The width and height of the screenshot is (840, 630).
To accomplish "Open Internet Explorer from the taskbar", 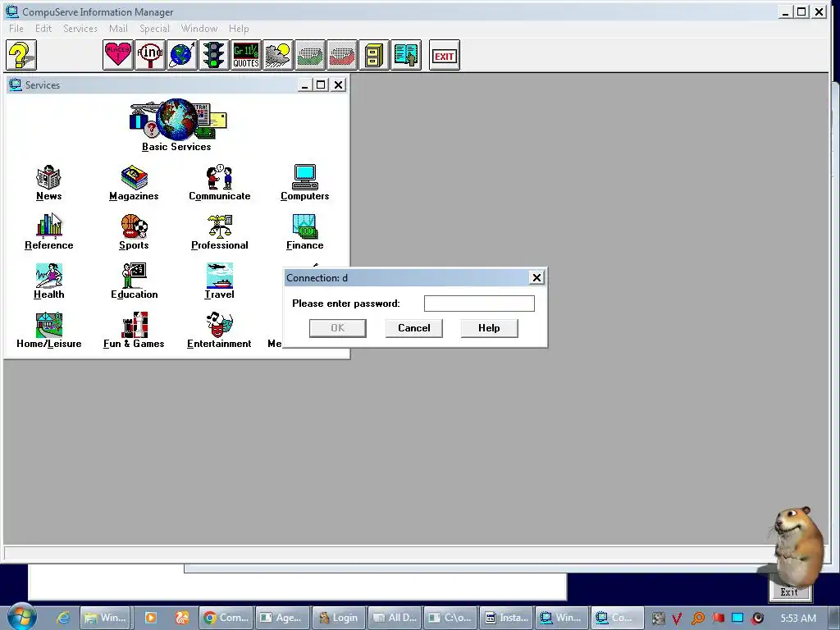I will tap(63, 618).
